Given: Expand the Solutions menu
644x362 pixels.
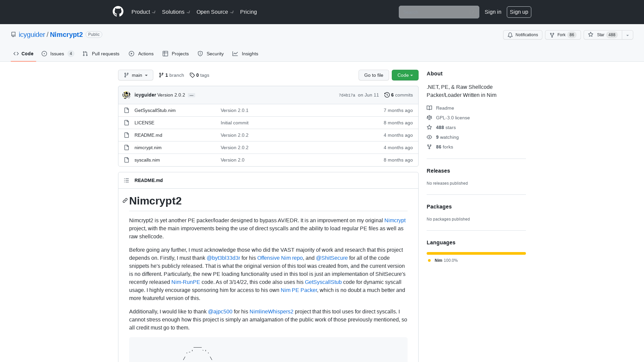Looking at the screenshot, I should (176, 12).
